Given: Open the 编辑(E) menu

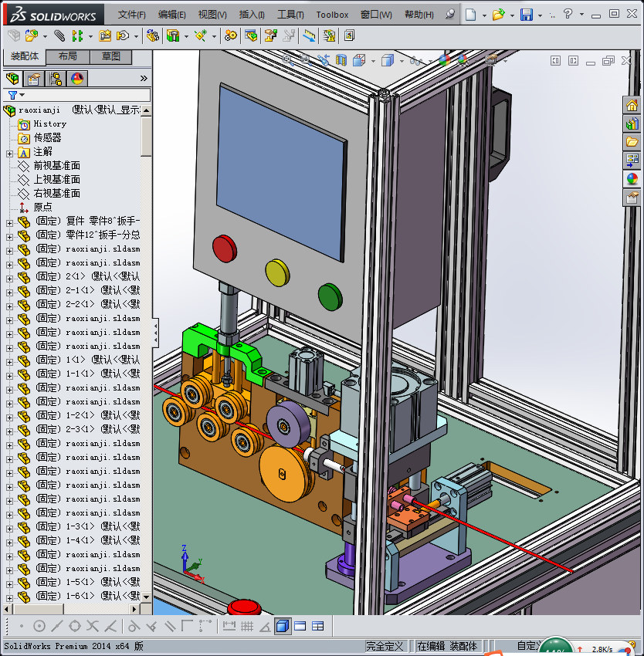Looking at the screenshot, I should tap(172, 15).
